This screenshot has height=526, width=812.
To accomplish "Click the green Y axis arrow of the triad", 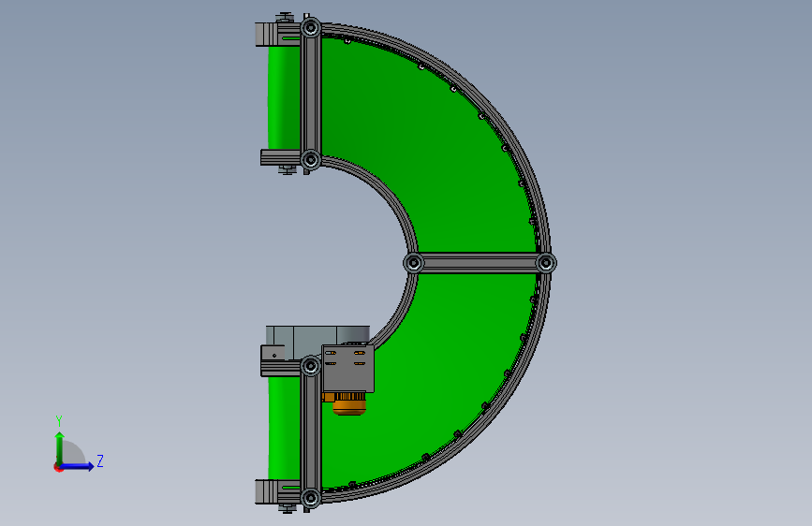I will click(x=60, y=447).
